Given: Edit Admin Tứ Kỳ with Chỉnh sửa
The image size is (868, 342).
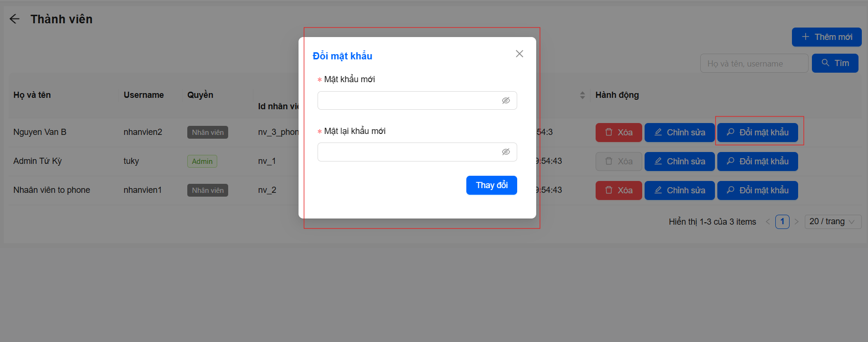Looking at the screenshot, I should click(x=679, y=161).
